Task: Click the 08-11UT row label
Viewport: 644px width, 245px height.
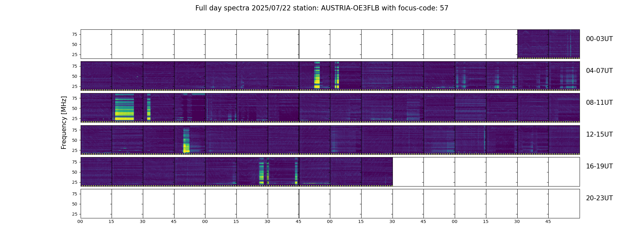Action: 599,103
